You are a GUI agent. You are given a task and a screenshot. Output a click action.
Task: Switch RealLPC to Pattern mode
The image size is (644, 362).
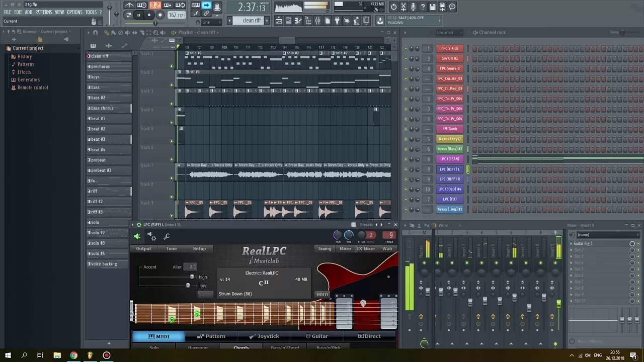click(211, 336)
